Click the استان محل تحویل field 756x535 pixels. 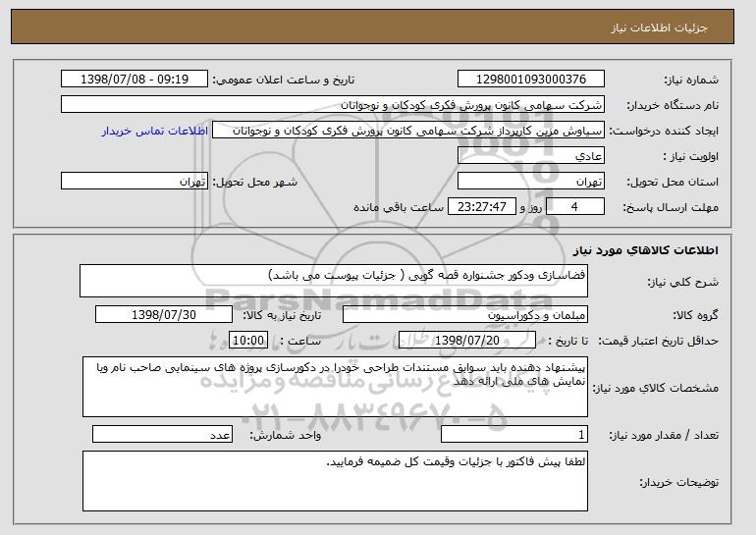click(531, 182)
